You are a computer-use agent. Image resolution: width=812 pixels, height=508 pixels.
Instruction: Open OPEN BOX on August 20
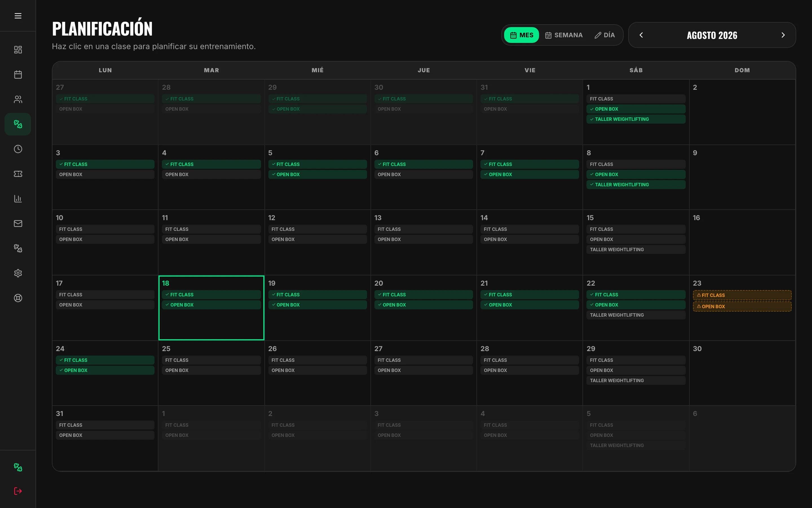pyautogui.click(x=423, y=305)
